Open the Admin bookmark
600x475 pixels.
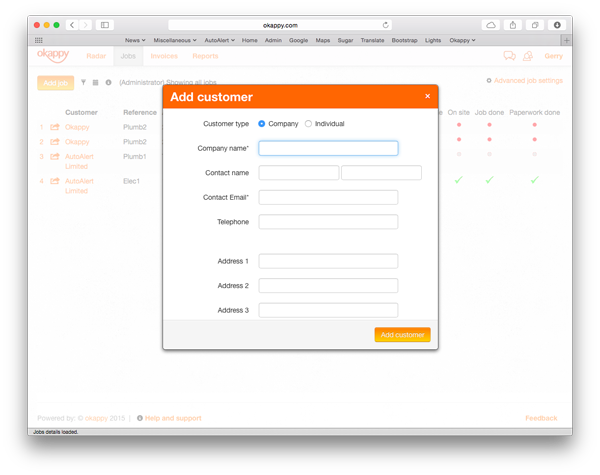[x=273, y=40]
